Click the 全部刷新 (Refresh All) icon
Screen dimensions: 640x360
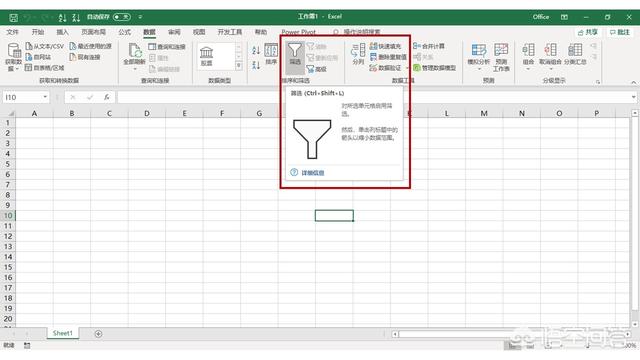coord(135,50)
